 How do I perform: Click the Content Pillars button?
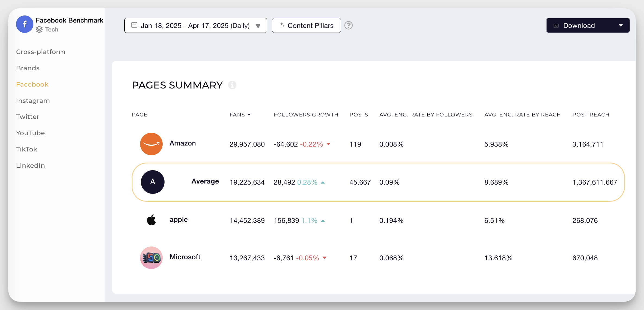(x=306, y=26)
